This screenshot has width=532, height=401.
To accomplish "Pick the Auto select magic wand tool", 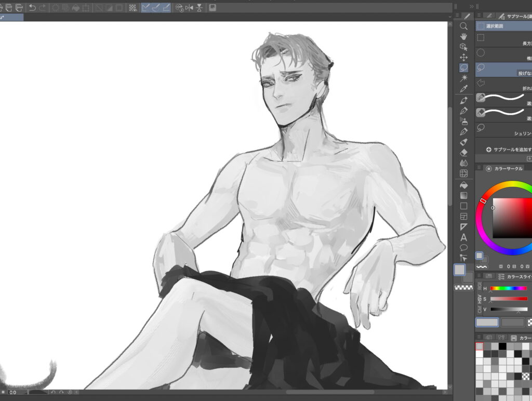I will 464,78.
